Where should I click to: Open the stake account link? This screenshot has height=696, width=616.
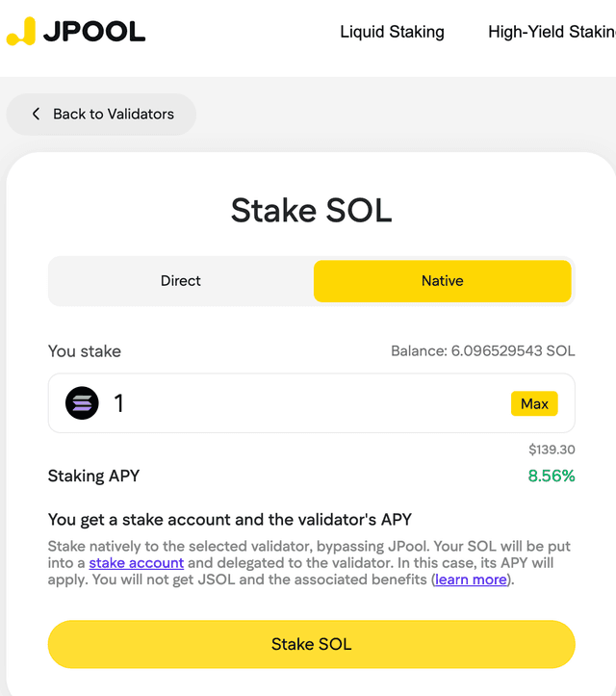point(137,563)
